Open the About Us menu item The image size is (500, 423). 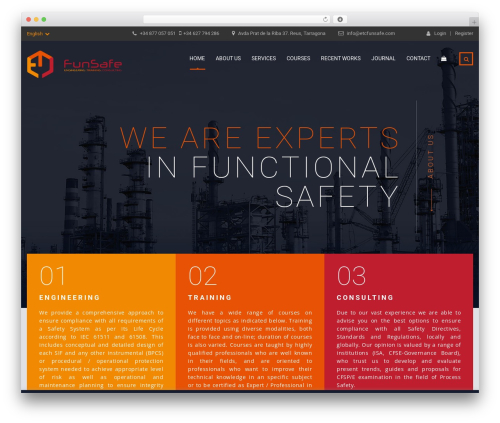point(228,58)
